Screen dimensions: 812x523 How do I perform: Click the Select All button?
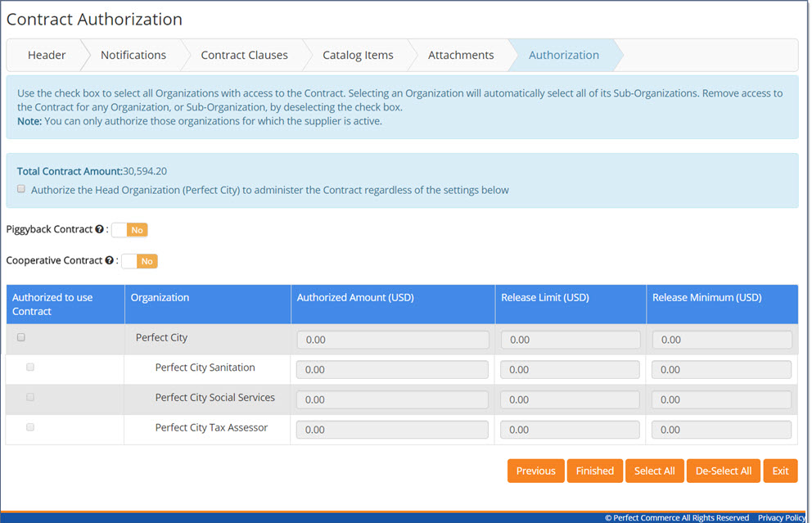coord(654,471)
